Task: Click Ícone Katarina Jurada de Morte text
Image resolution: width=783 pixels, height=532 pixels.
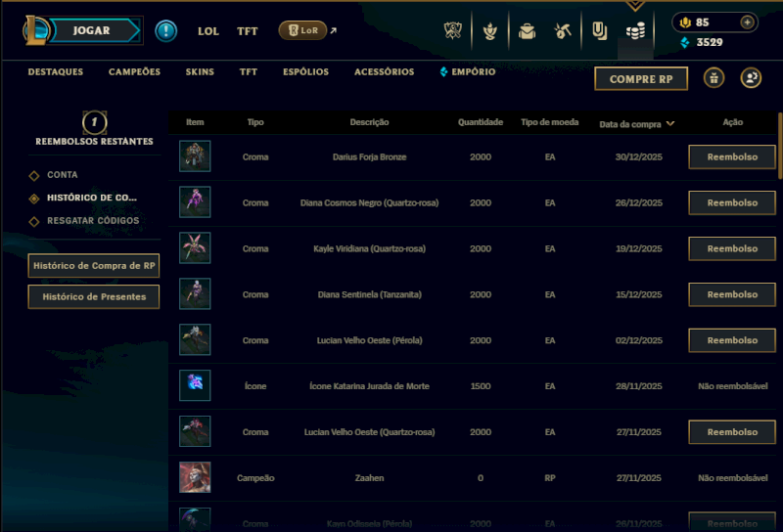Action: click(x=369, y=386)
